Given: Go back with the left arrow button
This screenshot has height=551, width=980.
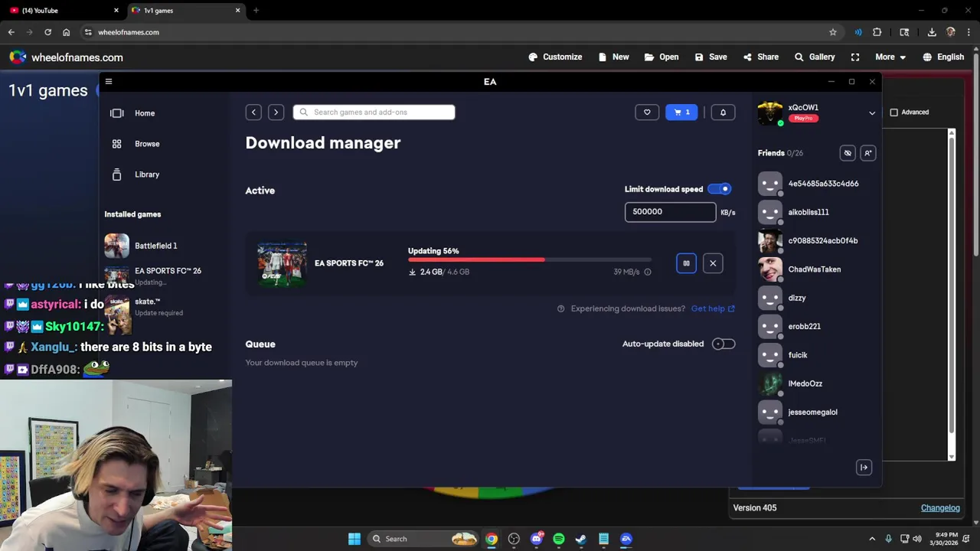Looking at the screenshot, I should (x=253, y=112).
